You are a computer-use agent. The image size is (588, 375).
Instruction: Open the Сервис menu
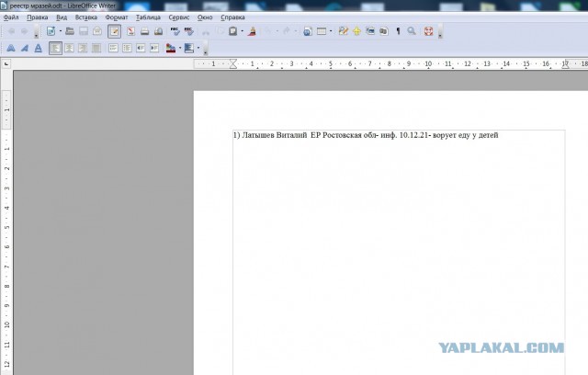179,17
